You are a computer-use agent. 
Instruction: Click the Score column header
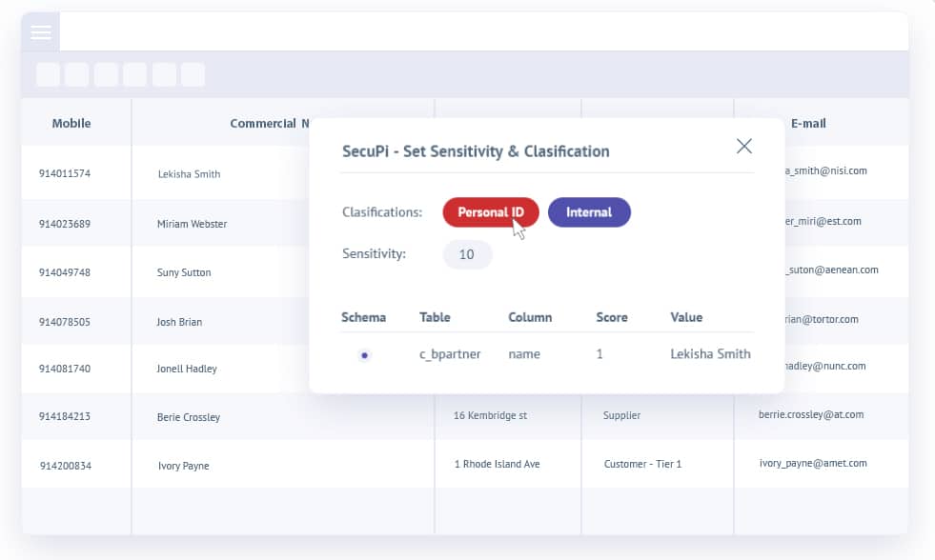click(612, 317)
